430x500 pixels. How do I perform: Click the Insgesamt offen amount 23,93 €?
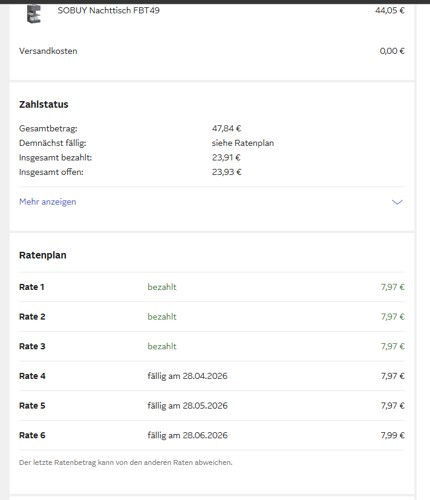(x=226, y=172)
